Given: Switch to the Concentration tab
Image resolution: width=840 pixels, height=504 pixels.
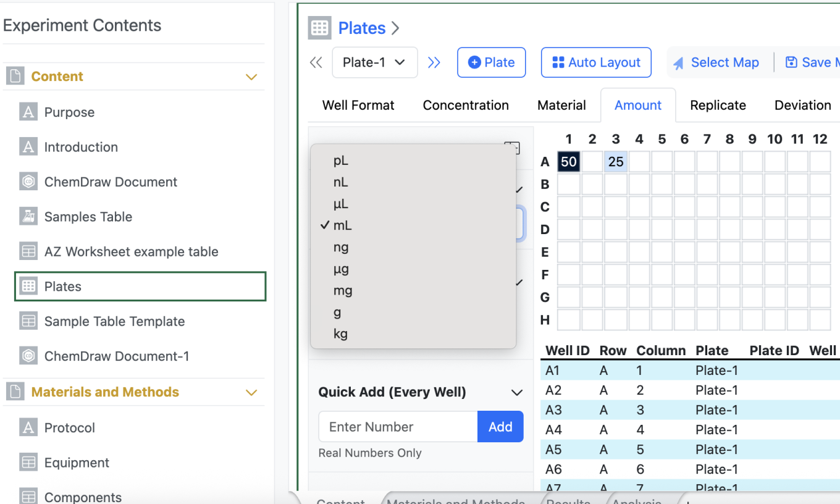Looking at the screenshot, I should click(x=466, y=105).
